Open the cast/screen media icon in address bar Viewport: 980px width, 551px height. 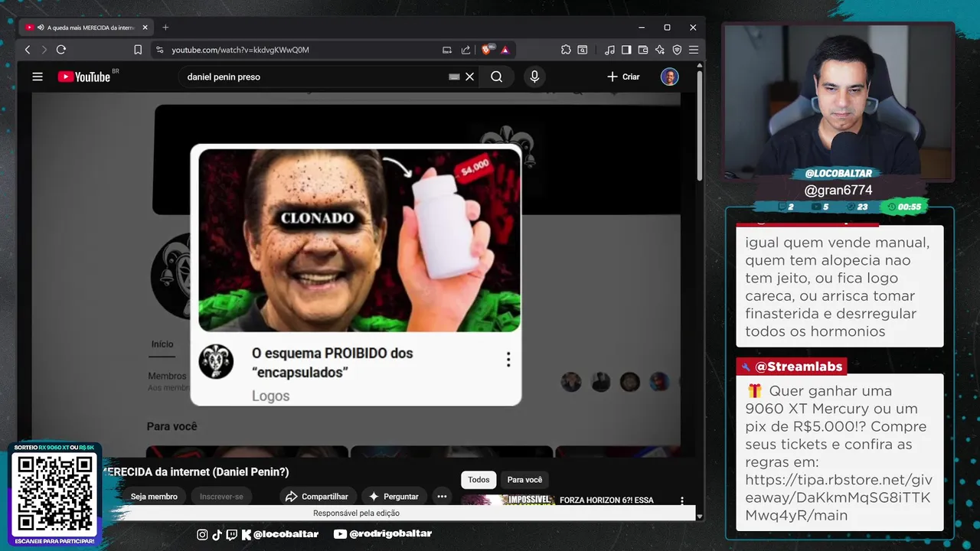tap(447, 50)
